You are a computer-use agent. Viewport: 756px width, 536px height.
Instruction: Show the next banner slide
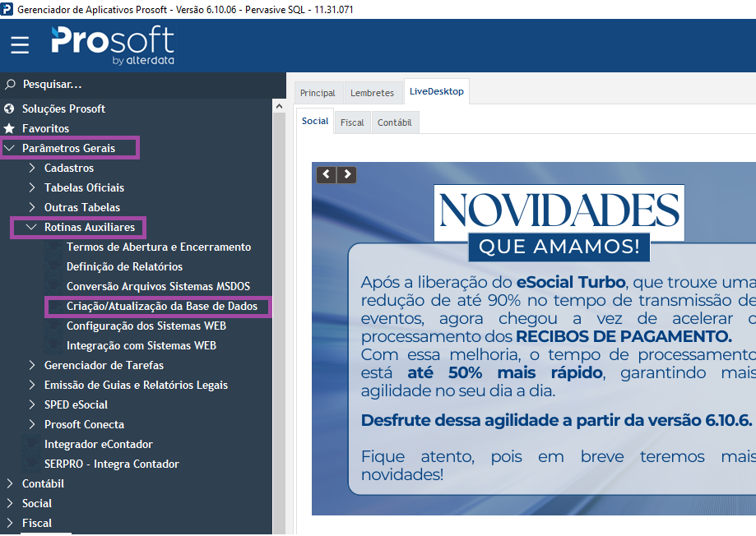(347, 174)
